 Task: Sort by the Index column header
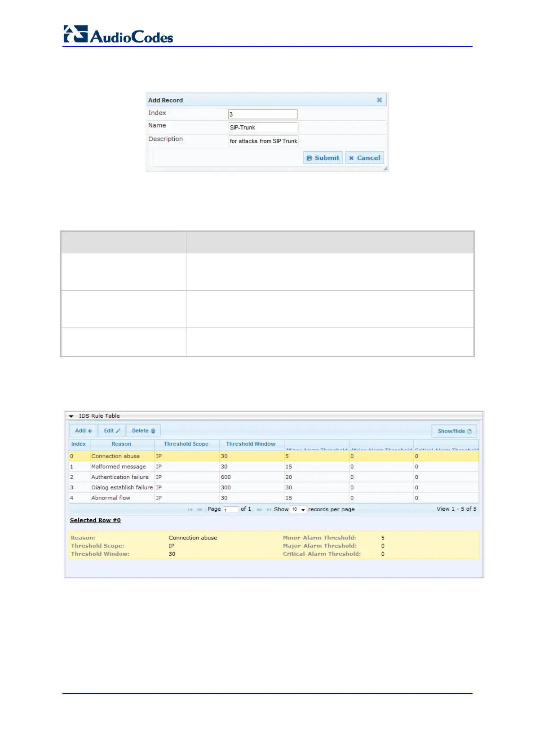(x=79, y=444)
